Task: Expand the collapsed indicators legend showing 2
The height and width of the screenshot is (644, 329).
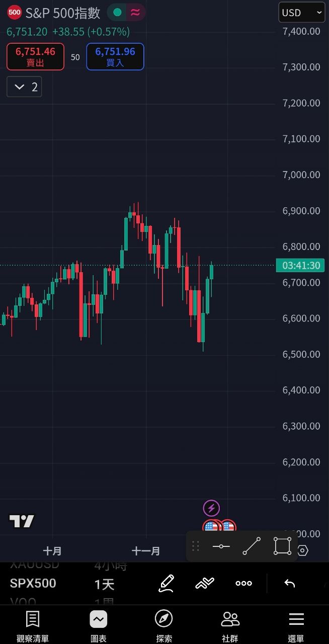Action: (x=24, y=87)
